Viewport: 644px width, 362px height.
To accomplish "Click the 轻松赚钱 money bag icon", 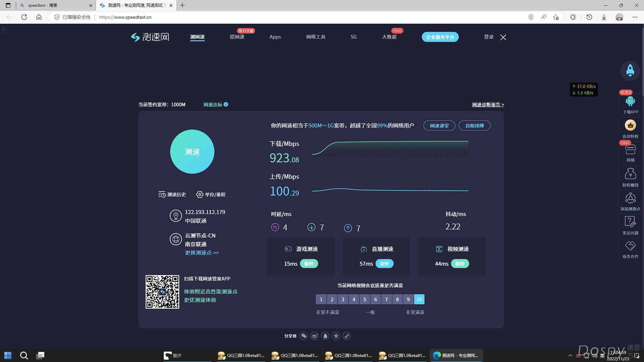I will point(630,174).
